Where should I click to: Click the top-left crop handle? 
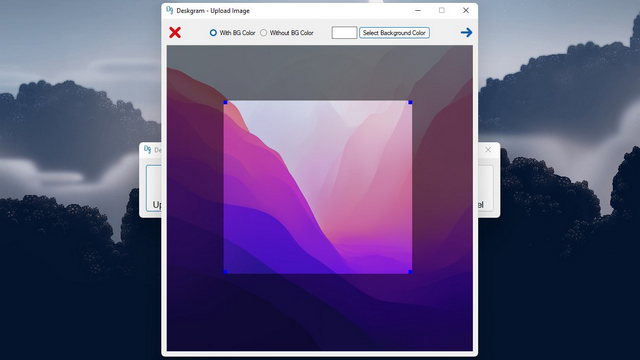click(x=226, y=102)
